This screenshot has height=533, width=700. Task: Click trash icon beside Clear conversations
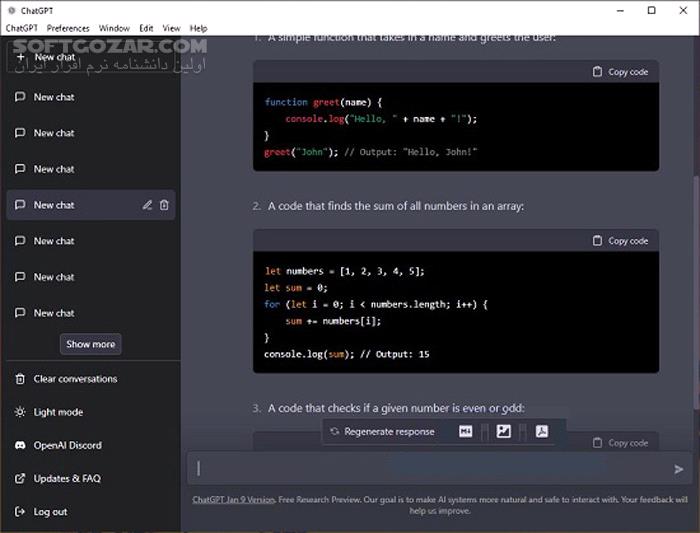(x=20, y=379)
